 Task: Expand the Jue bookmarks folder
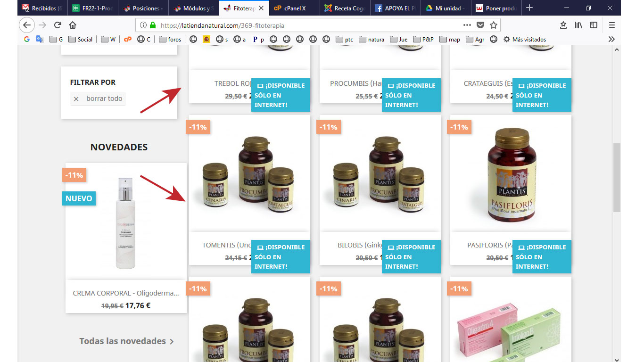399,39
